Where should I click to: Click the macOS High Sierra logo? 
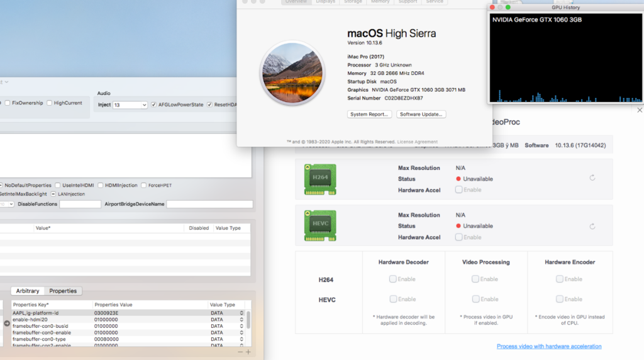pyautogui.click(x=292, y=73)
